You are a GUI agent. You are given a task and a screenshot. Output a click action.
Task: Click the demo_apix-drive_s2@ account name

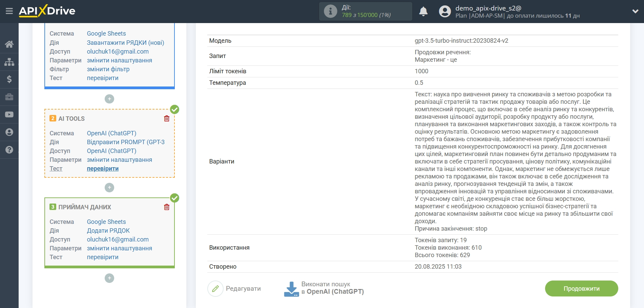click(488, 8)
